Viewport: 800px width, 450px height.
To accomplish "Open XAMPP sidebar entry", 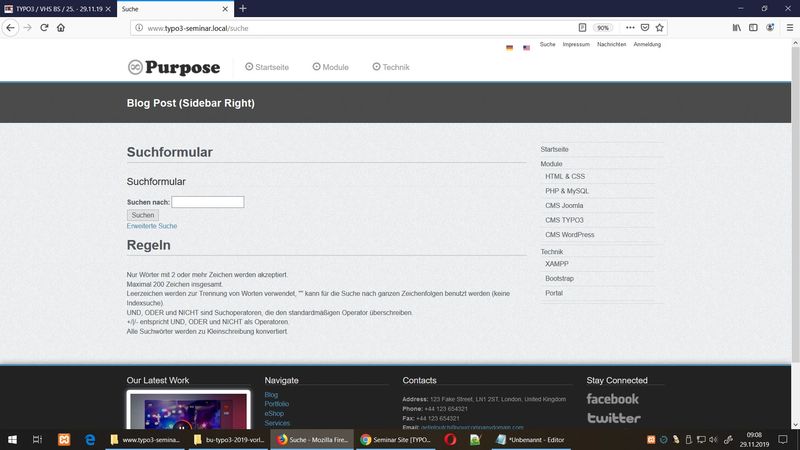I will click(557, 264).
